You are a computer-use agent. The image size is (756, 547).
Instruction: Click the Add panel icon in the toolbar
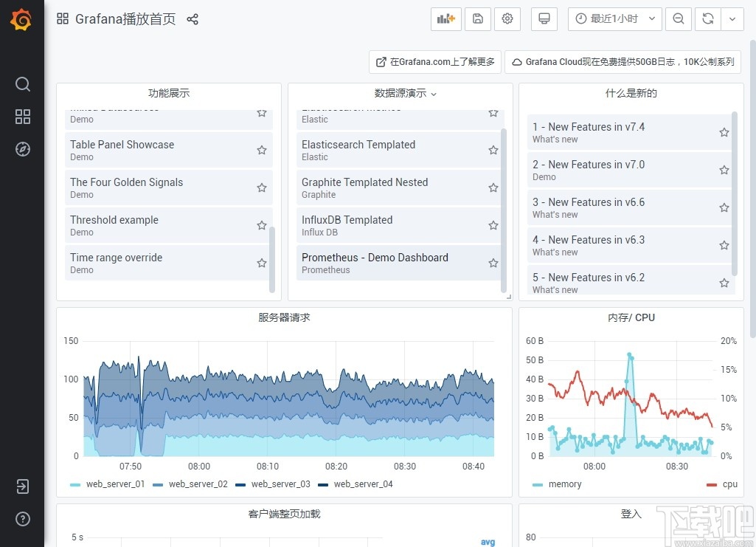tap(445, 18)
